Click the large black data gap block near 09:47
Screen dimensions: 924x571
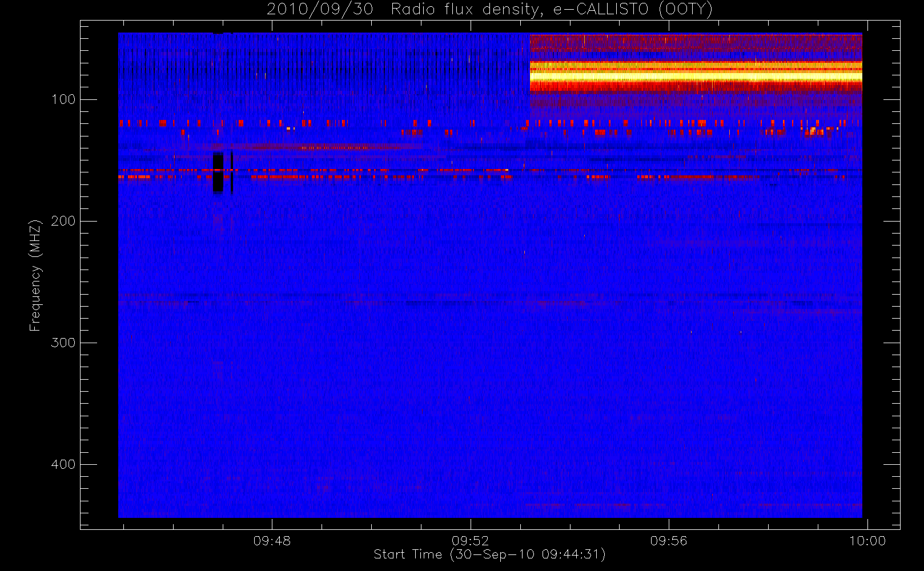coord(218,173)
